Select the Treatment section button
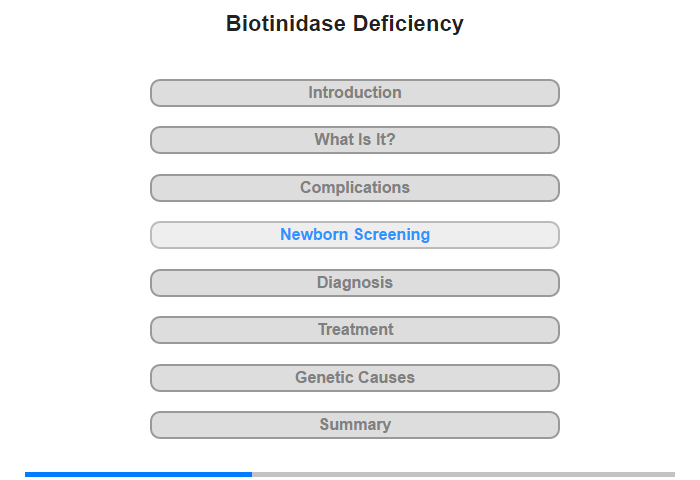Image resolution: width=700 pixels, height=480 pixels. tap(355, 330)
